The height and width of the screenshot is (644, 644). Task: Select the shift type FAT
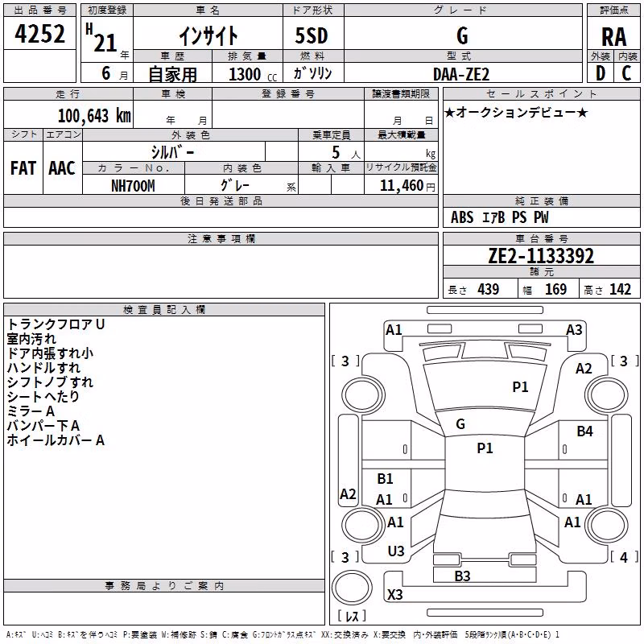(x=23, y=168)
